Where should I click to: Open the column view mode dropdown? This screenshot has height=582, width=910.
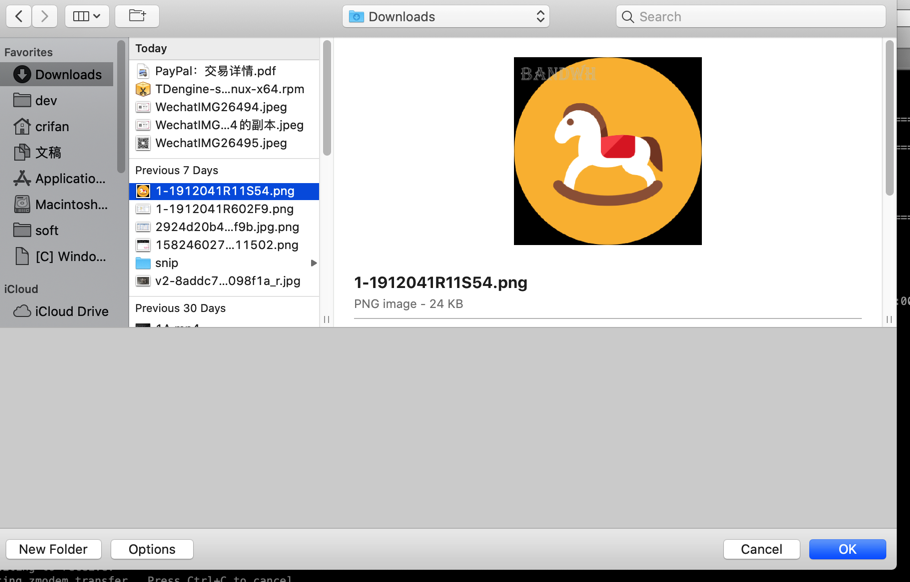[86, 16]
